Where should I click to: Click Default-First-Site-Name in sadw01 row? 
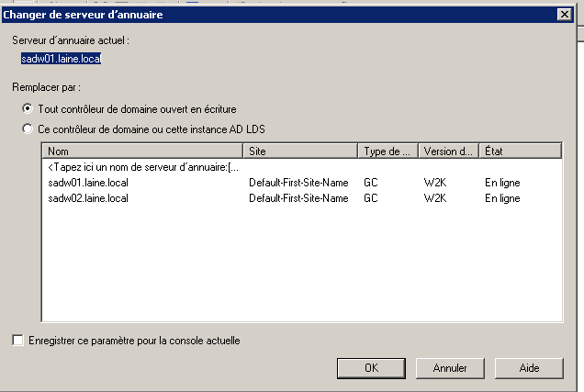[298, 183]
